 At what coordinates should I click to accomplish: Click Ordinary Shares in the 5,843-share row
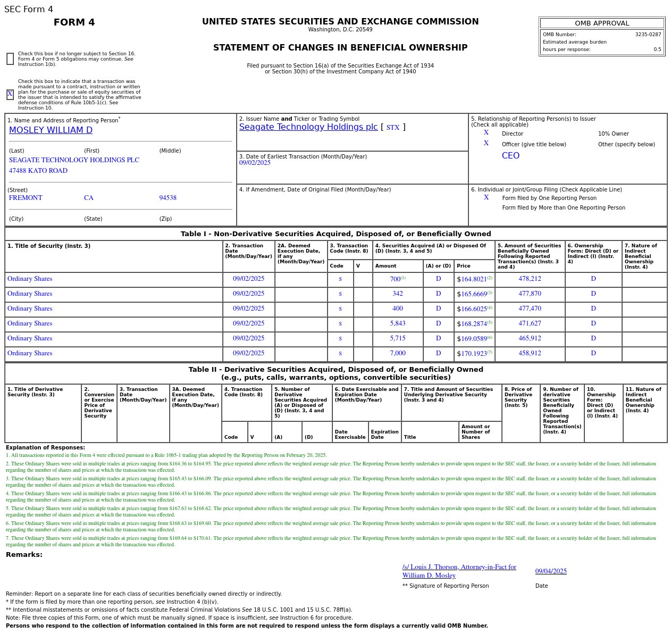pyautogui.click(x=30, y=323)
